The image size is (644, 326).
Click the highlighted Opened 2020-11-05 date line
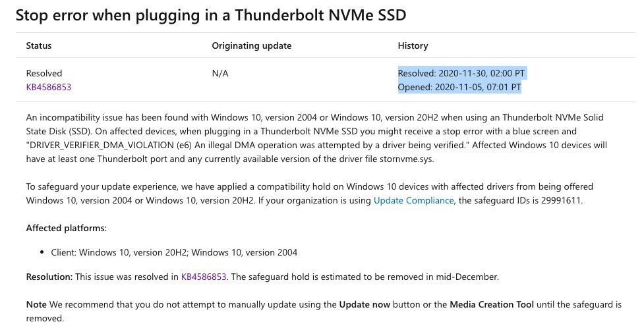click(459, 87)
